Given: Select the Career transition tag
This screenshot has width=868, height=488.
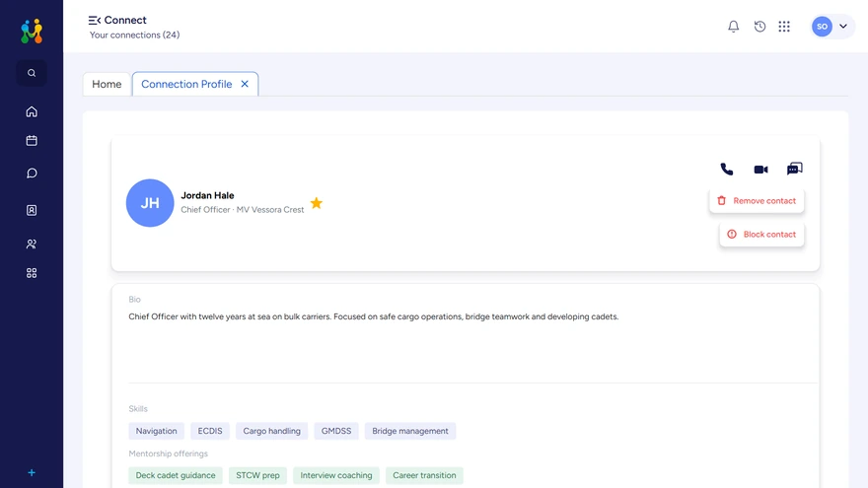Looking at the screenshot, I should pos(424,475).
